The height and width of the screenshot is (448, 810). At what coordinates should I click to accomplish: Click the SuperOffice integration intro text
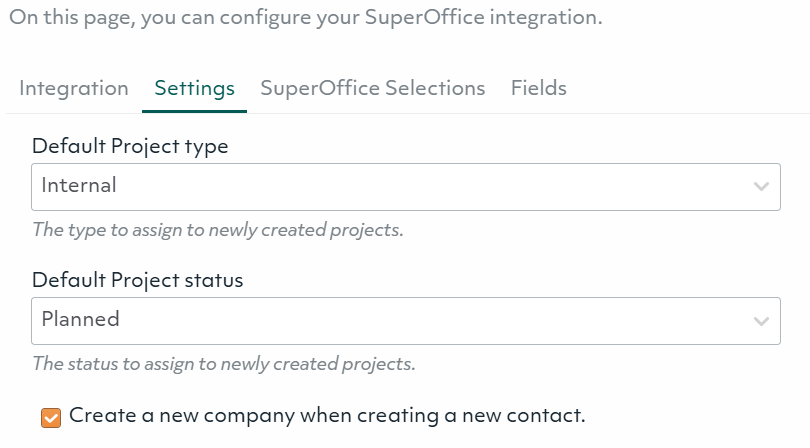pos(305,18)
